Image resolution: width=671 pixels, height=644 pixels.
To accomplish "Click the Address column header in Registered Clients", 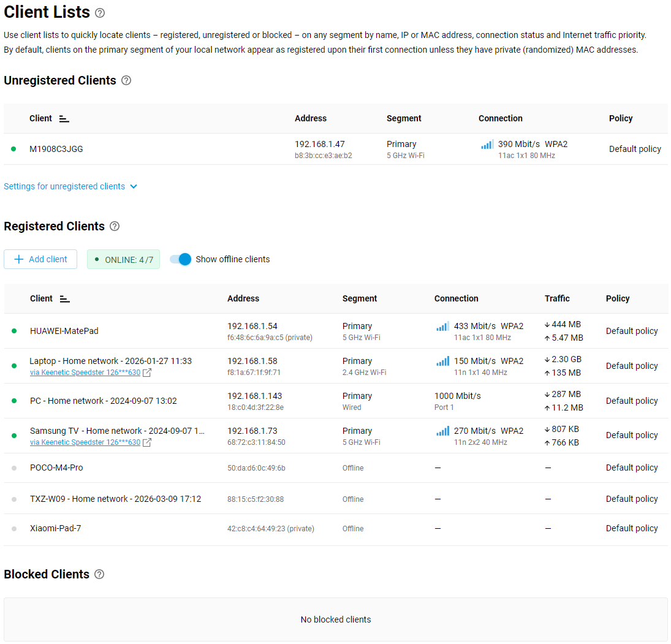I will tap(243, 298).
